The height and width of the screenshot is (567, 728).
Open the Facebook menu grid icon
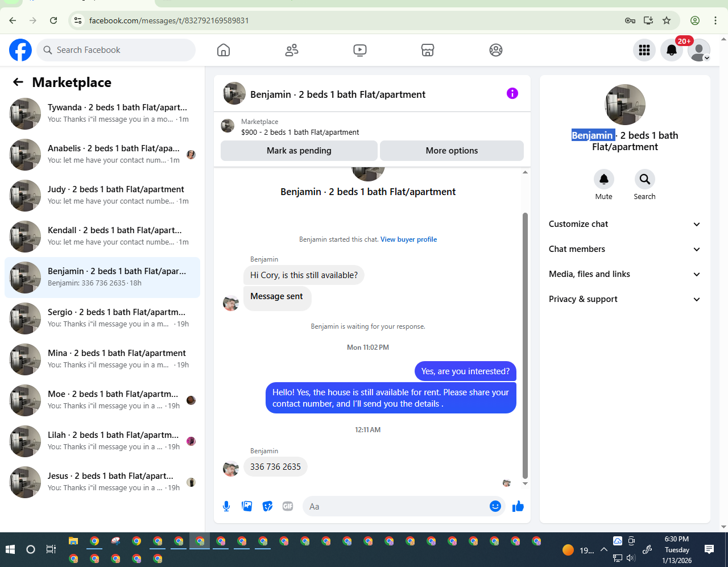(644, 50)
